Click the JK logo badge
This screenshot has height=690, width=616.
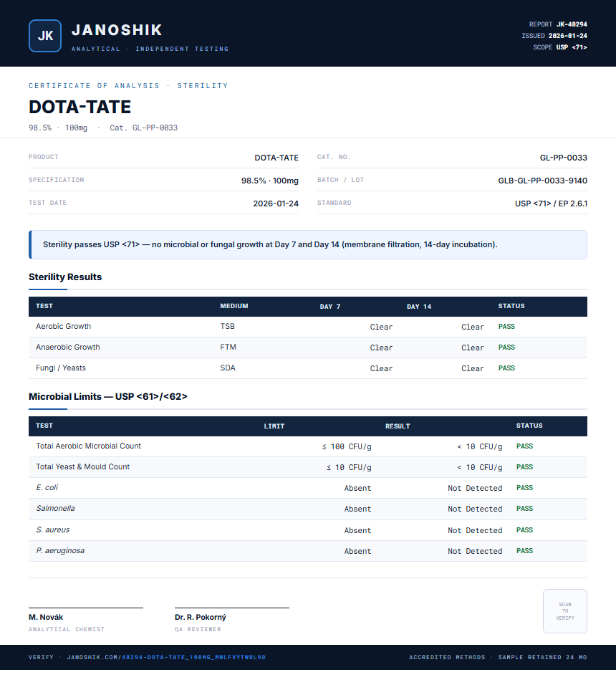pos(45,36)
